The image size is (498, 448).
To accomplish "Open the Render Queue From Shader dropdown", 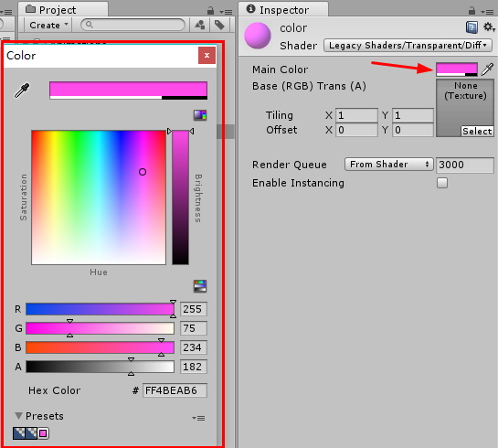I will (x=388, y=165).
